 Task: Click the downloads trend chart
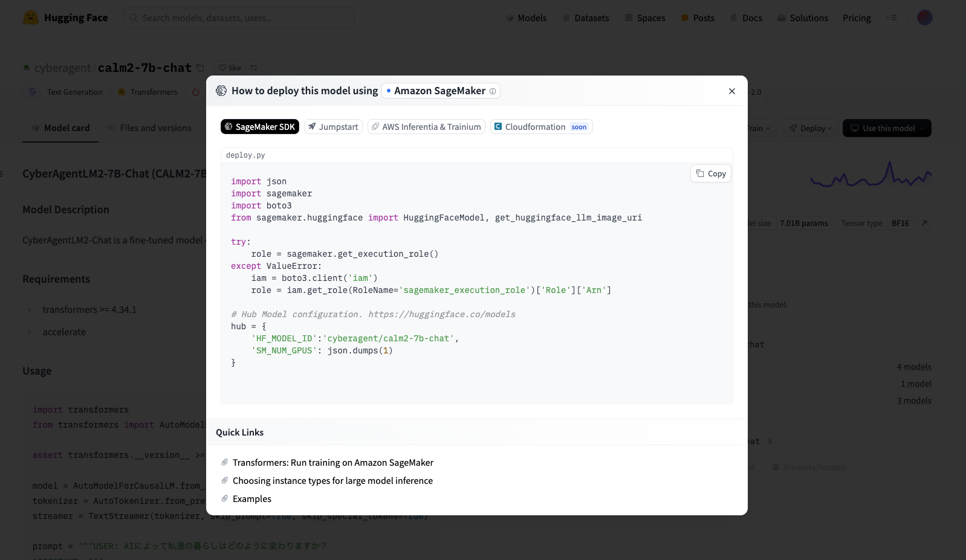point(870,175)
